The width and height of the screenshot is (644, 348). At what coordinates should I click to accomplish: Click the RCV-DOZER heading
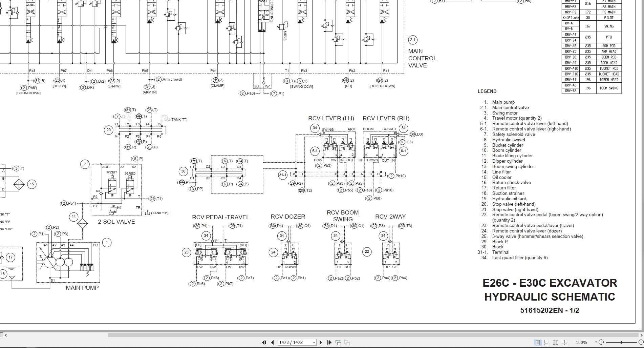point(288,217)
